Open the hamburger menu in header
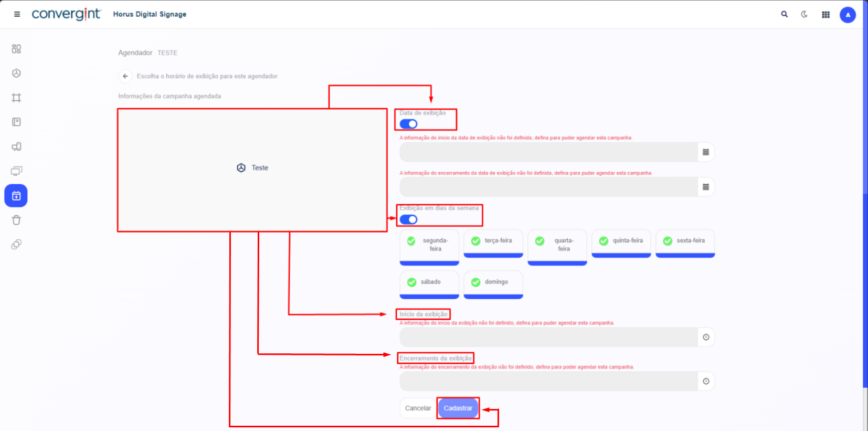The image size is (868, 431). click(x=17, y=14)
